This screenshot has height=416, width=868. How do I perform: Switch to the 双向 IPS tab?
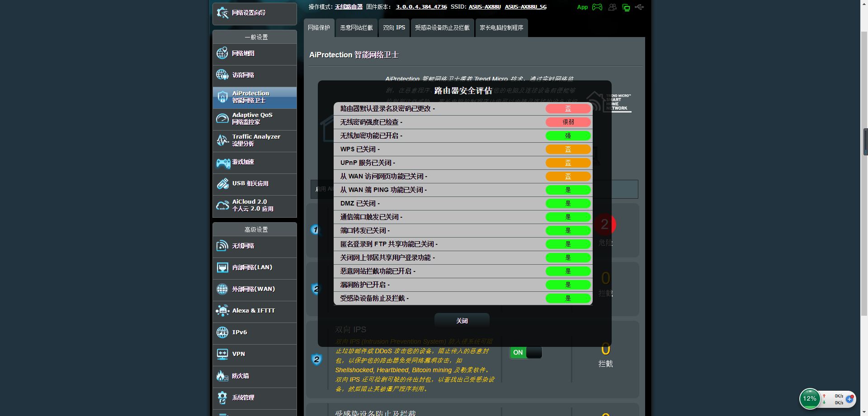pos(394,28)
